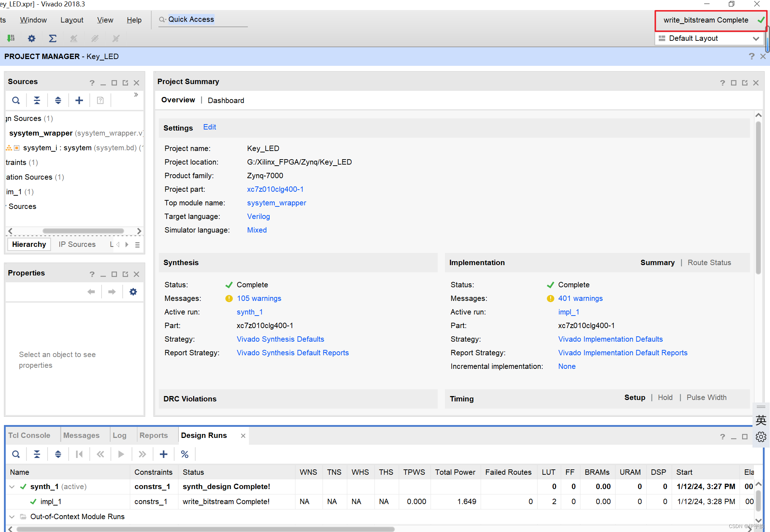Collapse Out-of-Context Module Runs group
This screenshot has width=770, height=532.
pyautogui.click(x=12, y=517)
